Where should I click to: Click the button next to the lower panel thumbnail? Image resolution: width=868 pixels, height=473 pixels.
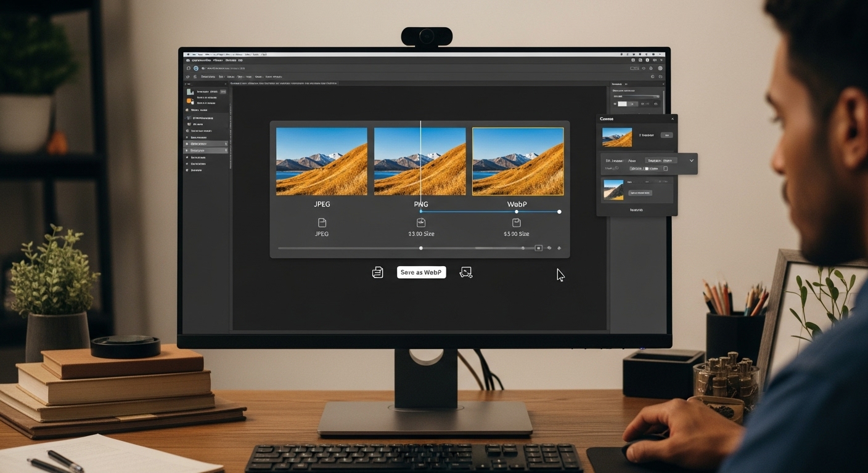click(640, 193)
